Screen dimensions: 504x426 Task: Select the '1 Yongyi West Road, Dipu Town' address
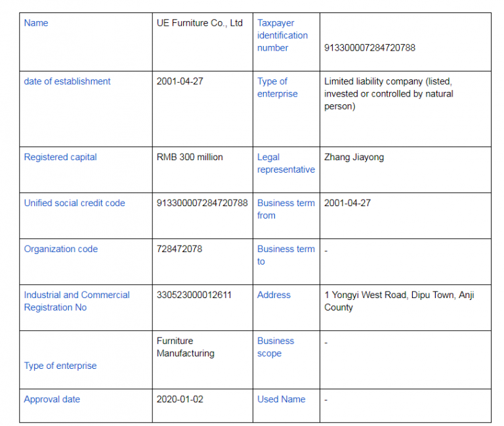point(399,301)
